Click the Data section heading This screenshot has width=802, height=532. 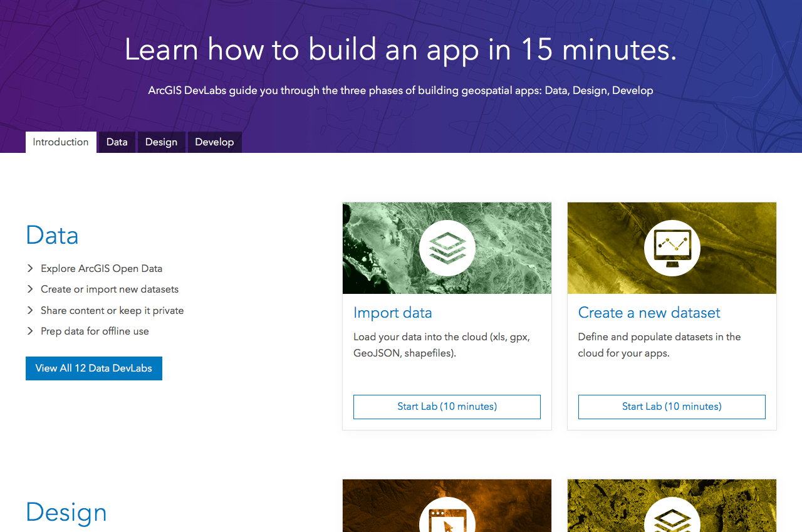coord(52,236)
